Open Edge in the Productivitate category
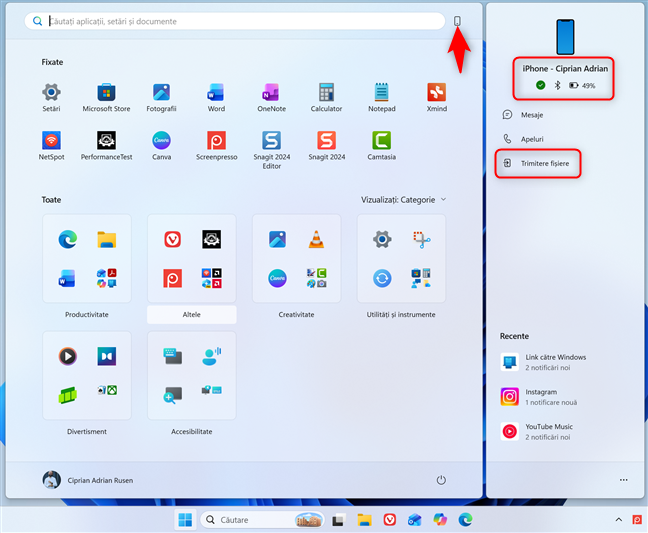 pos(67,239)
